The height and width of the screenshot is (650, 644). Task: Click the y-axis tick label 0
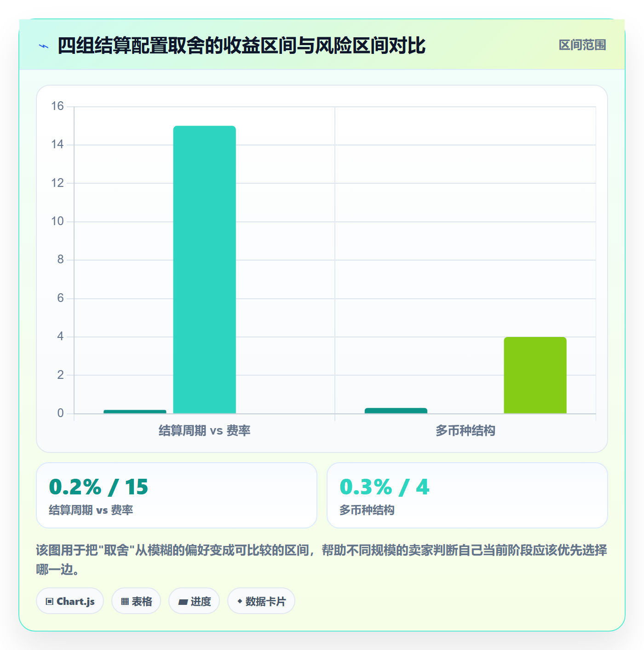pos(60,413)
